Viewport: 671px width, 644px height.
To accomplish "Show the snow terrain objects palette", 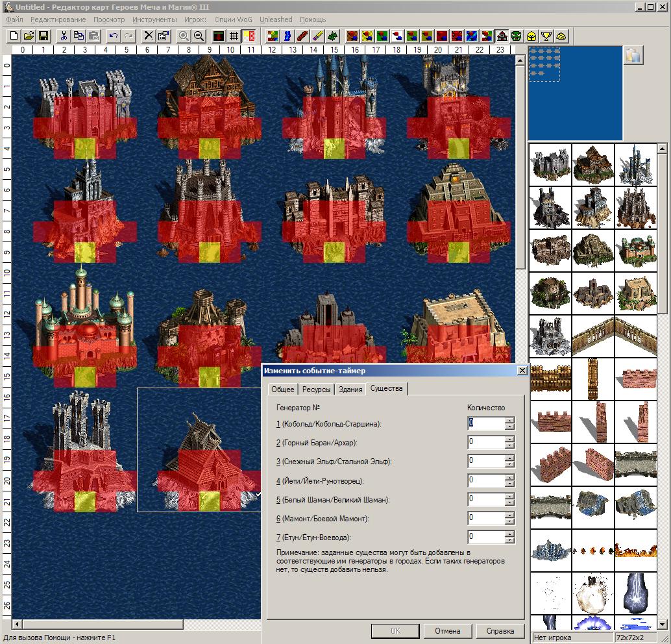I will [397, 36].
